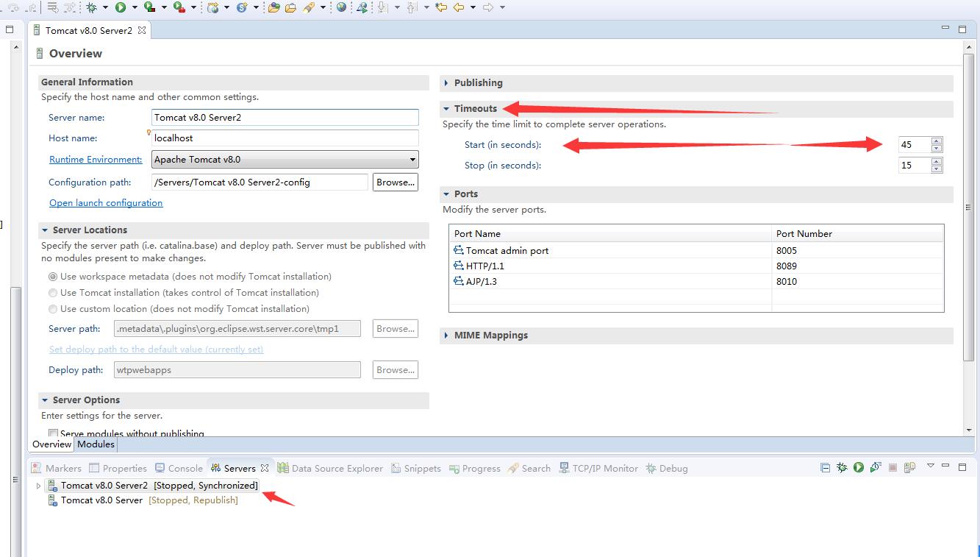
Task: Open the Runtime Environment combo box
Action: [285, 159]
